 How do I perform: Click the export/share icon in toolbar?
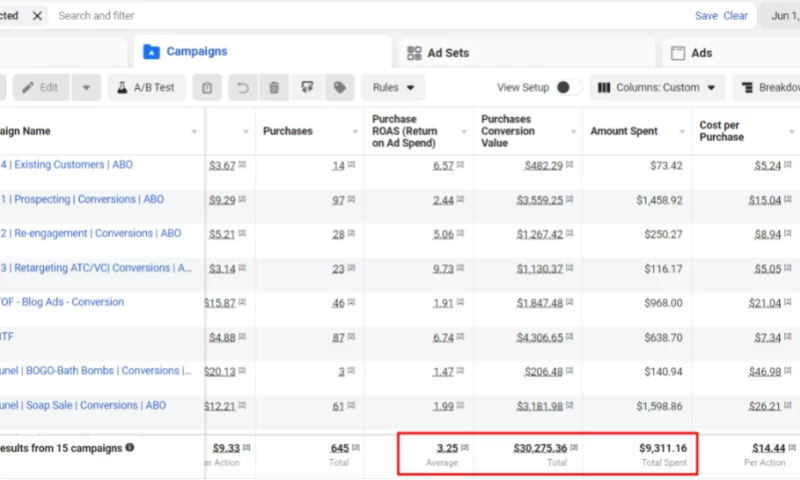click(307, 88)
